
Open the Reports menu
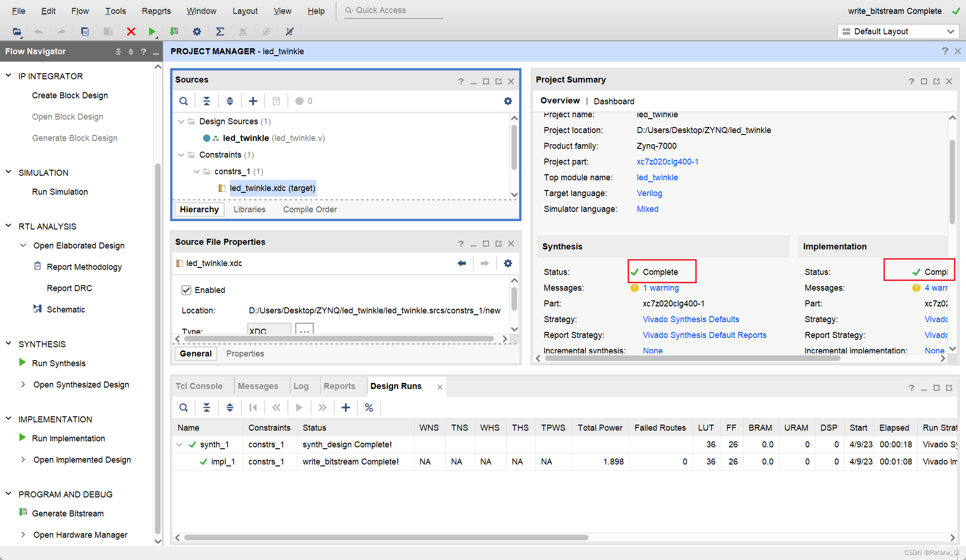pos(156,11)
